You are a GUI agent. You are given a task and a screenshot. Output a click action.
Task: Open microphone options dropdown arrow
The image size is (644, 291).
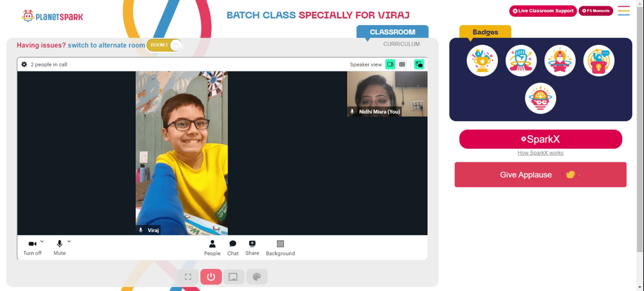pos(69,241)
